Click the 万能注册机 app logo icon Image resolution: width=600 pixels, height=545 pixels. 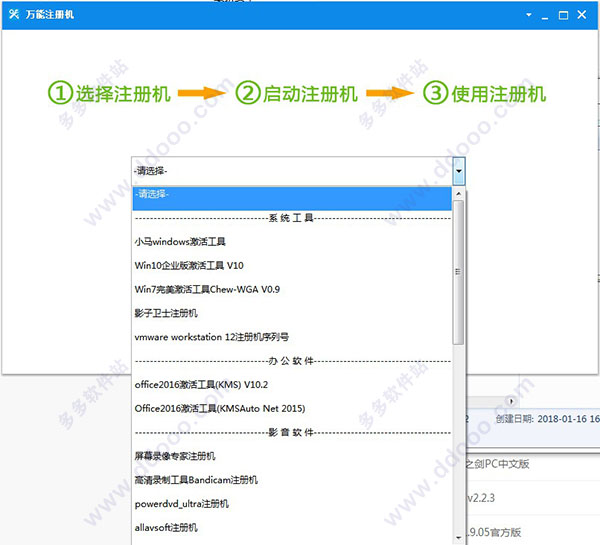pos(14,15)
